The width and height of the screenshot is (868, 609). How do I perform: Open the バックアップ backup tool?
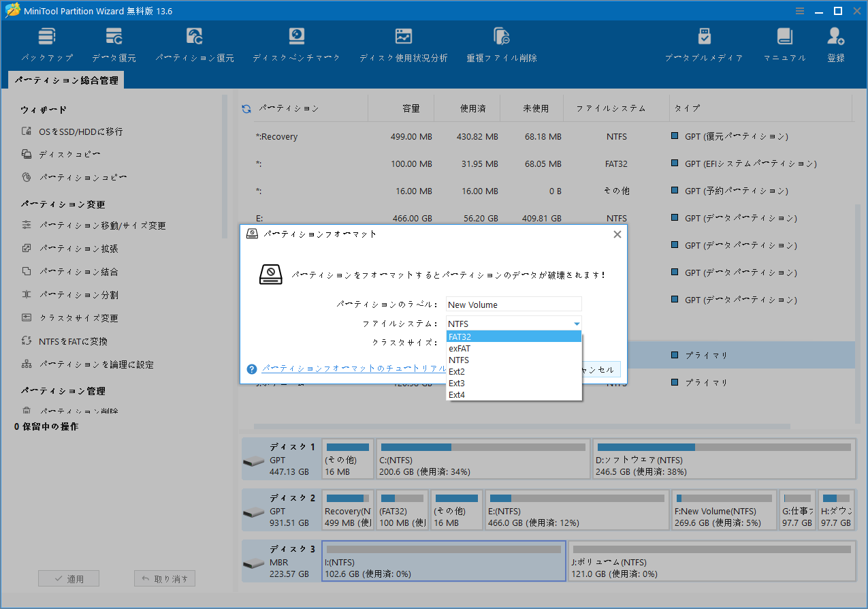(x=46, y=46)
